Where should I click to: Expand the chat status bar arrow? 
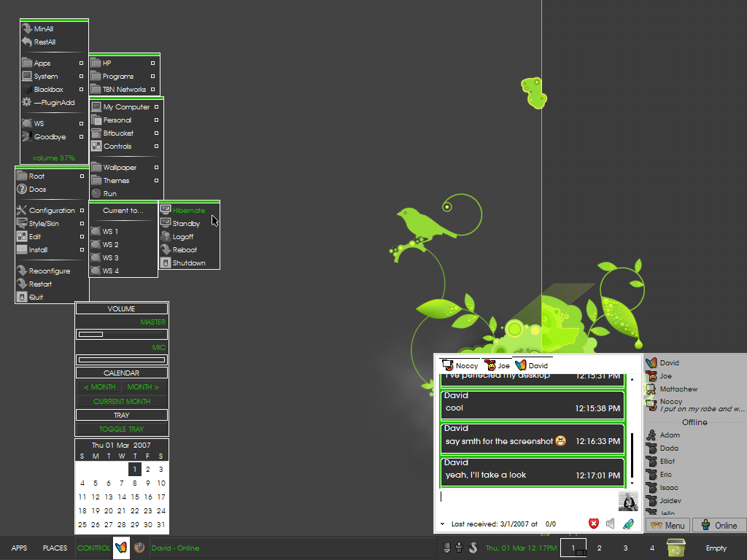click(443, 524)
